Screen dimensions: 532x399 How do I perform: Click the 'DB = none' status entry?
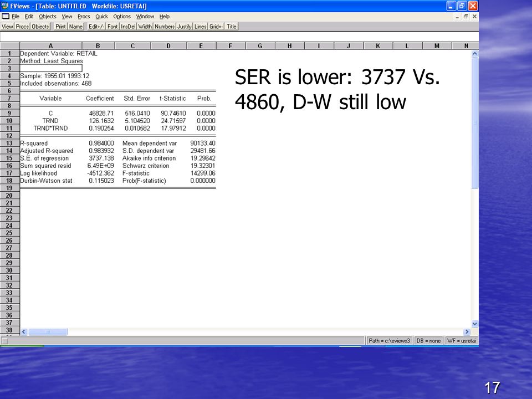click(428, 341)
